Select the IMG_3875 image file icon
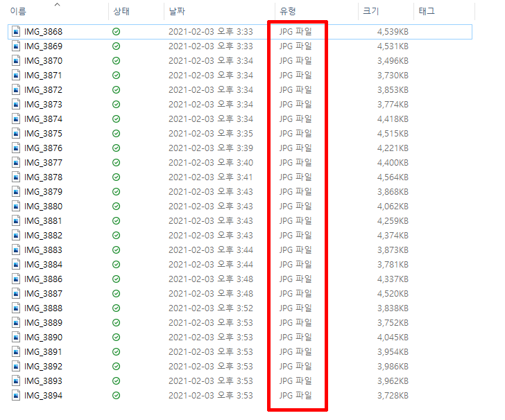The image size is (505, 420). [x=16, y=133]
